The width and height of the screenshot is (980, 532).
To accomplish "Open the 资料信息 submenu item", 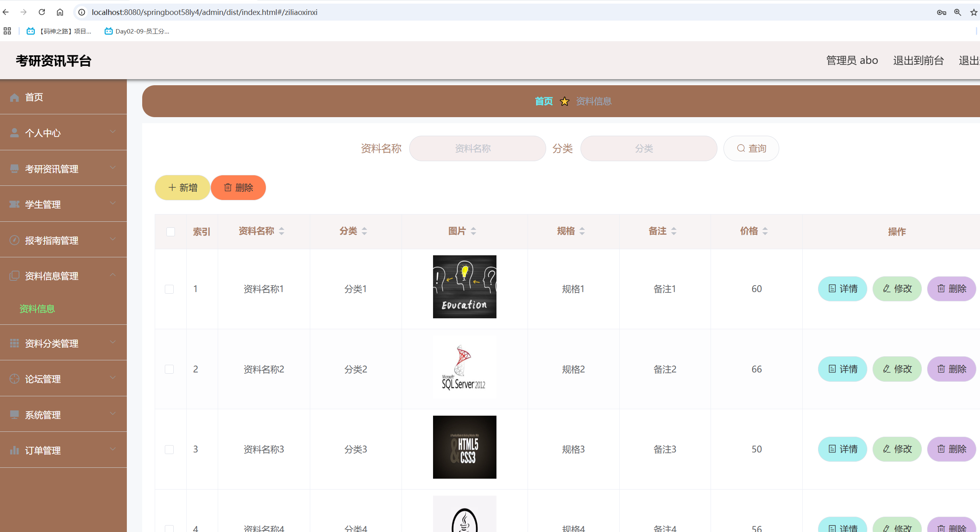I will coord(37,309).
